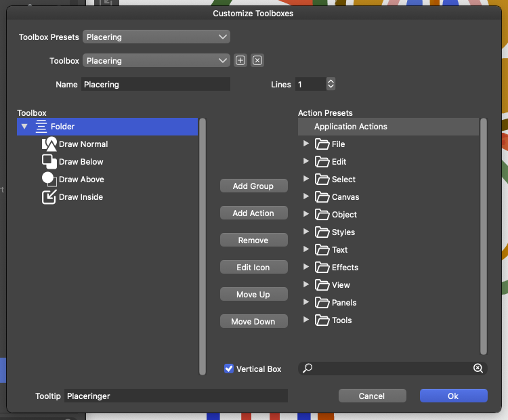Screen dimensions: 508x420
Task: Expand the Effects action folder
Action: click(x=306, y=267)
